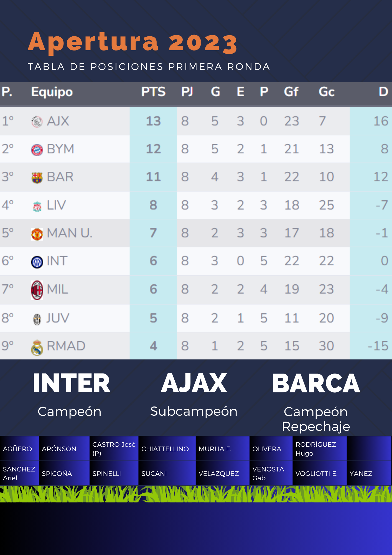Click the Bayern Munich crest icon
392x555 pixels.
pos(37,150)
